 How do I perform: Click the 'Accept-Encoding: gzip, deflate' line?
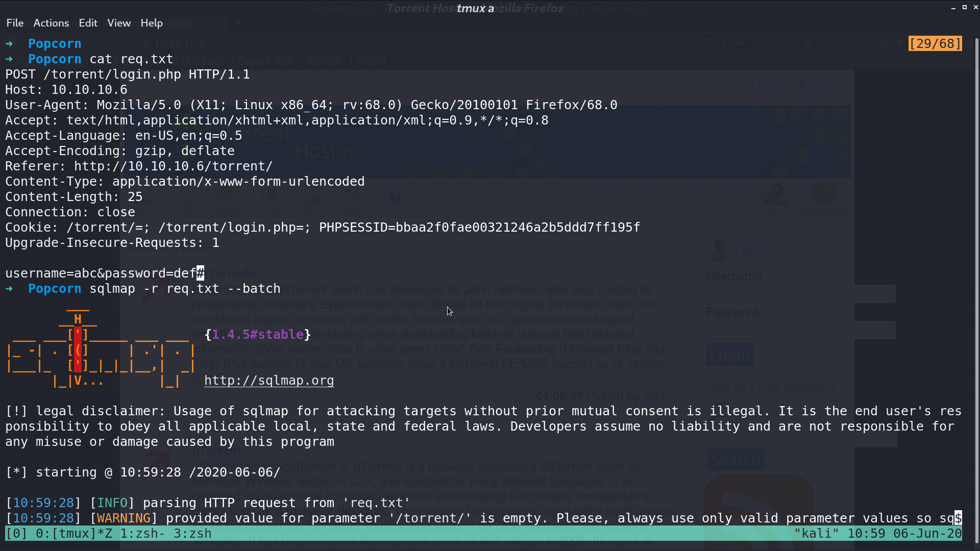pyautogui.click(x=120, y=151)
